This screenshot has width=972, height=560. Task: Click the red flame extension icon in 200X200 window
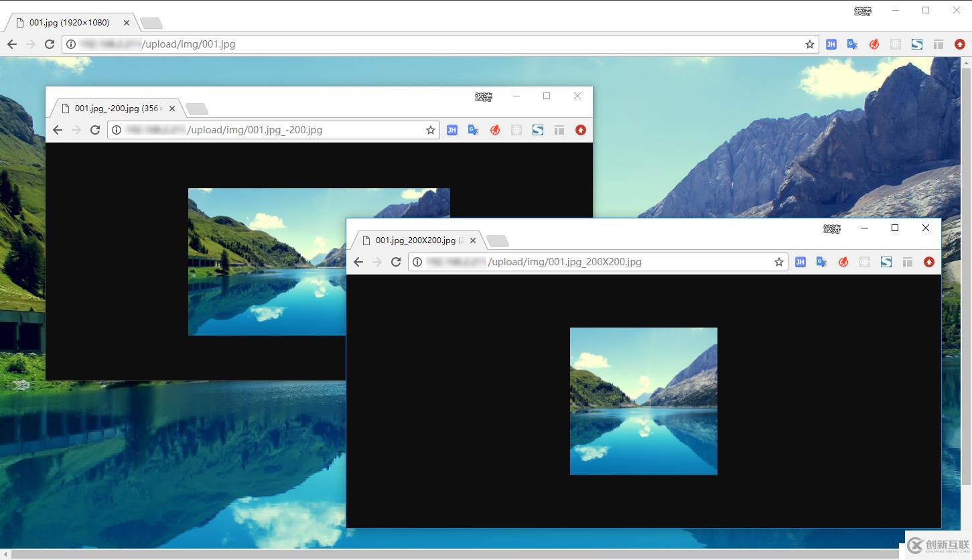click(843, 262)
